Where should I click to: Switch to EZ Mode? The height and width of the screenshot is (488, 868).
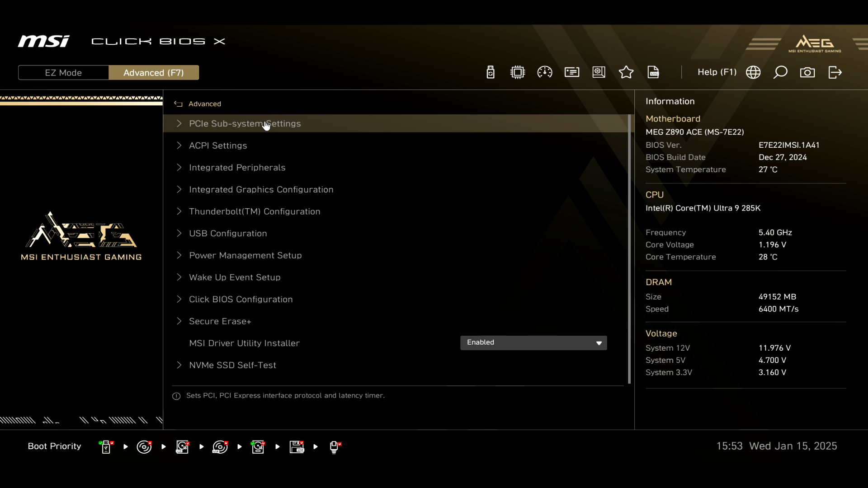pos(63,73)
